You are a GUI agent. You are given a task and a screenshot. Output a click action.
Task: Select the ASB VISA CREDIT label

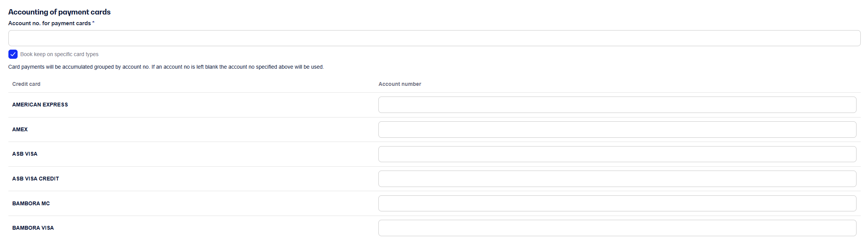36,179
